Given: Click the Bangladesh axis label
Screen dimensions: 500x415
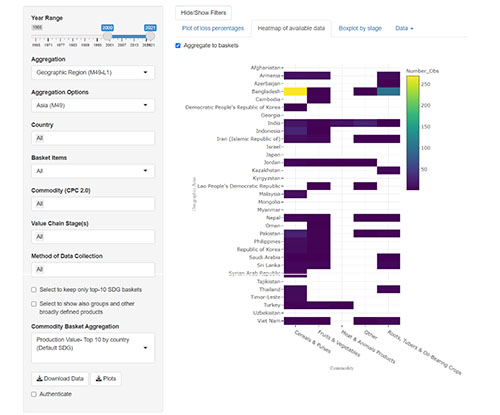Looking at the screenshot, I should coord(266,91).
